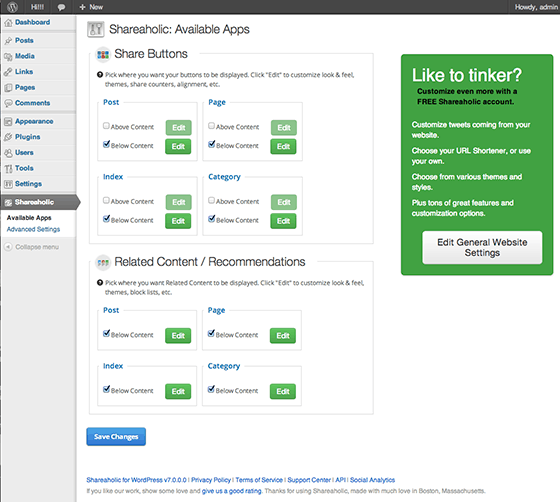
Task: Open Advanced Settings submenu item
Action: tap(33, 229)
